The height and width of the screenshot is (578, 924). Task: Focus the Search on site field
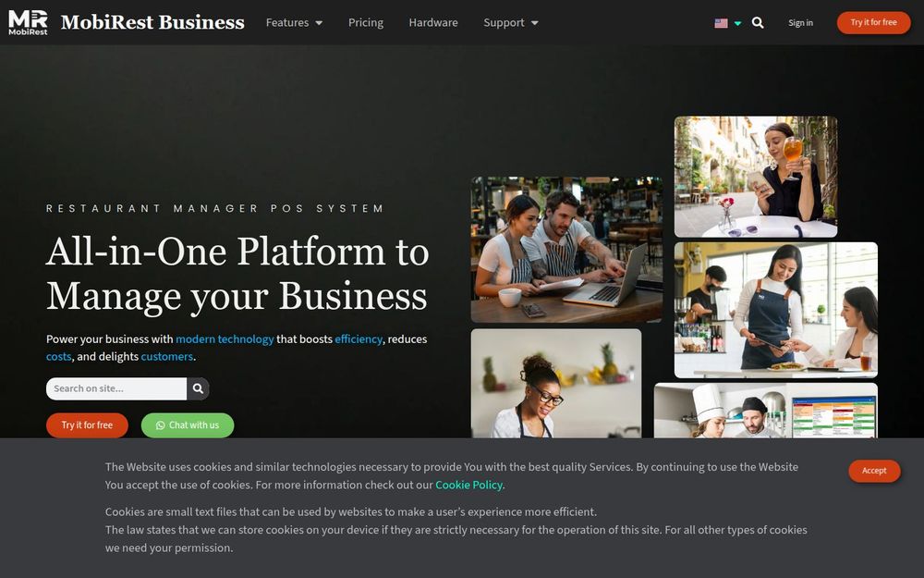tap(116, 388)
